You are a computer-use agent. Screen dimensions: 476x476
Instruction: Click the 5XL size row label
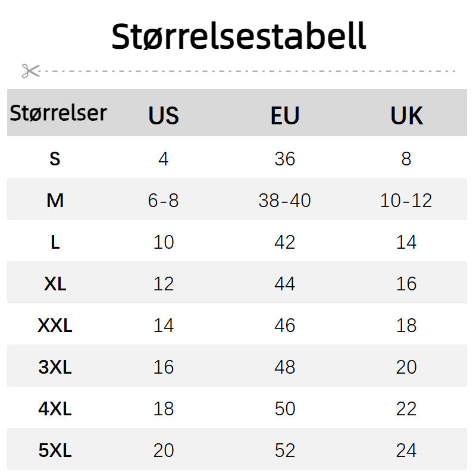tap(55, 450)
